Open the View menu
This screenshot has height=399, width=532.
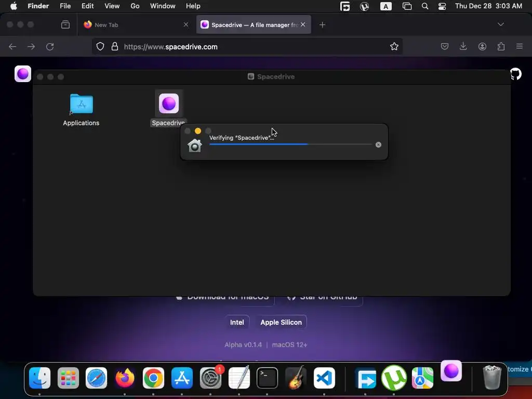(112, 6)
